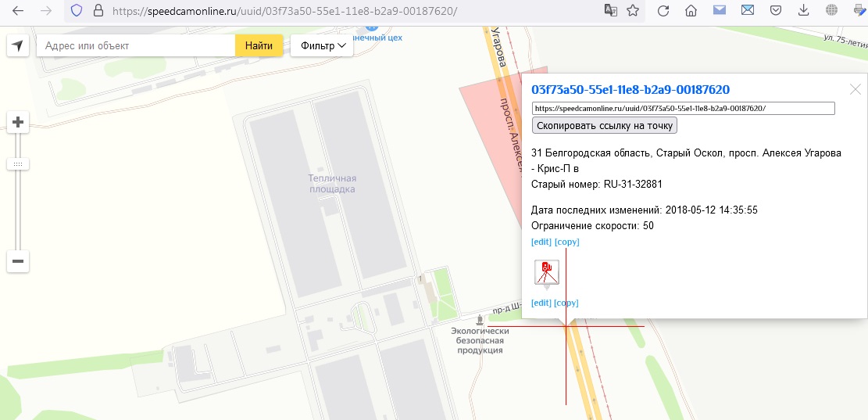Close the camera info popup
Viewport: 868px width, 420px height.
pyautogui.click(x=855, y=89)
